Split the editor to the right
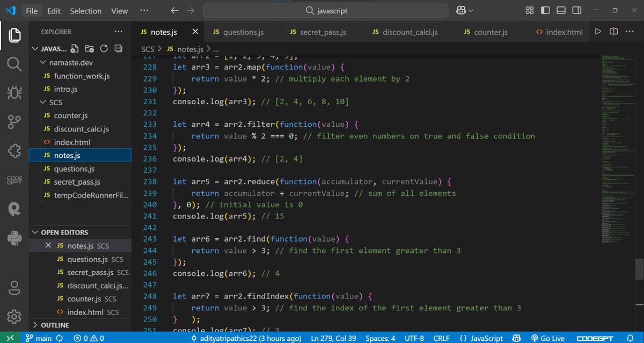This screenshot has width=644, height=343. (614, 32)
